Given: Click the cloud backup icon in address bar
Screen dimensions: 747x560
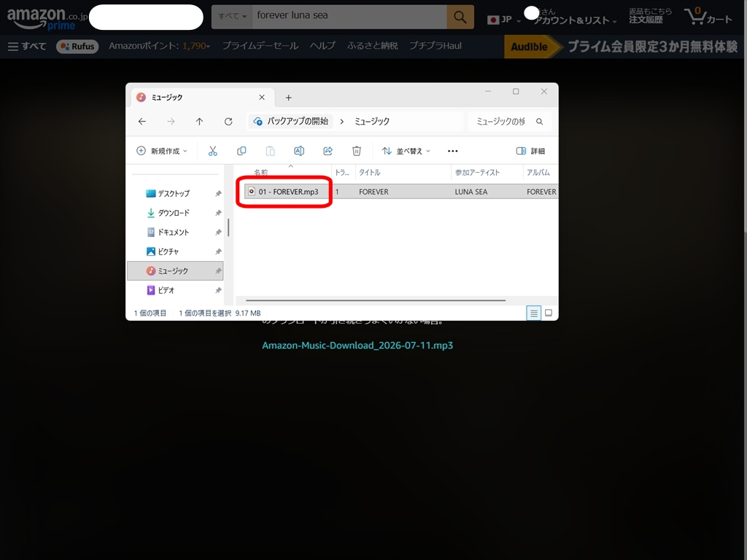Looking at the screenshot, I should point(258,122).
